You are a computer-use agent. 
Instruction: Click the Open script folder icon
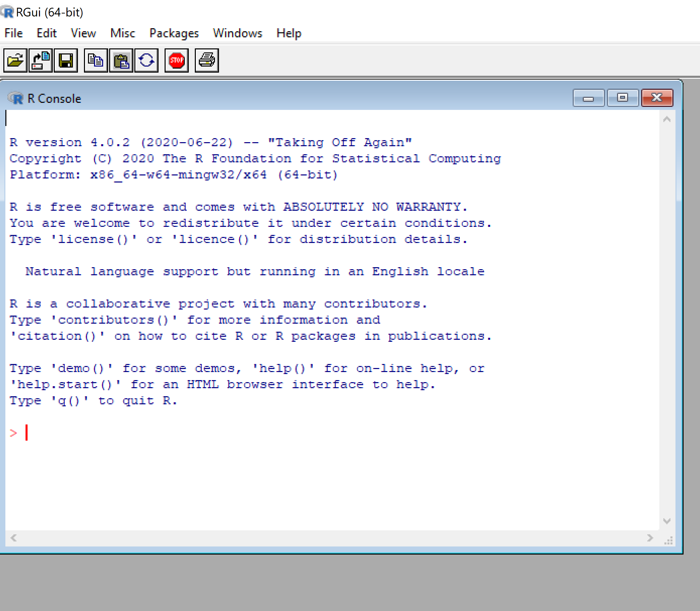point(15,61)
